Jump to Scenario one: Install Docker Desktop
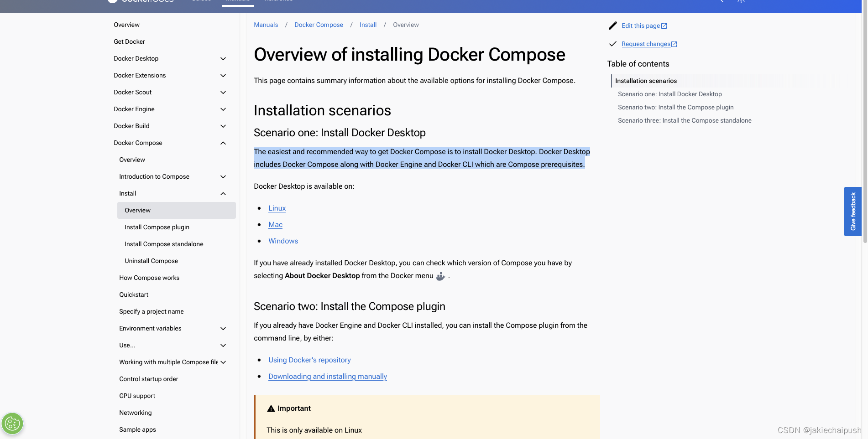The image size is (868, 439). pyautogui.click(x=669, y=94)
